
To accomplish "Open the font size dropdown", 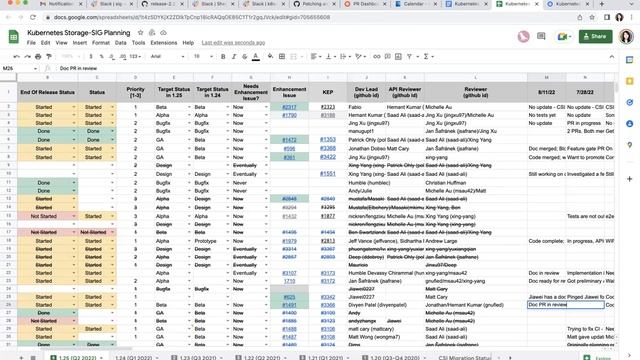I will 203,56.
